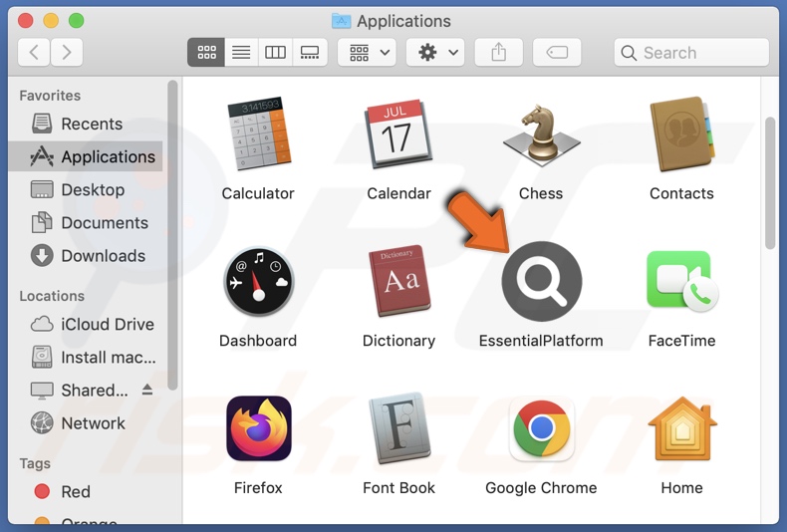Switch to column view
Image resolution: width=787 pixels, height=532 pixels.
click(275, 52)
